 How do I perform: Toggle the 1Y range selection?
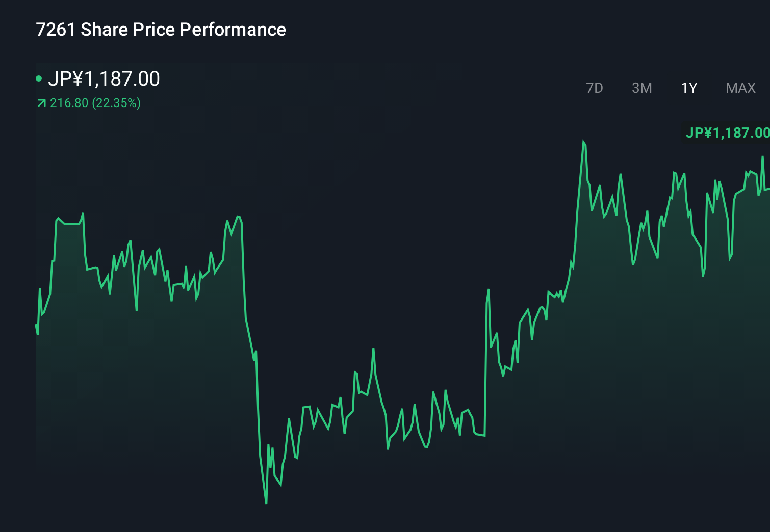(688, 88)
